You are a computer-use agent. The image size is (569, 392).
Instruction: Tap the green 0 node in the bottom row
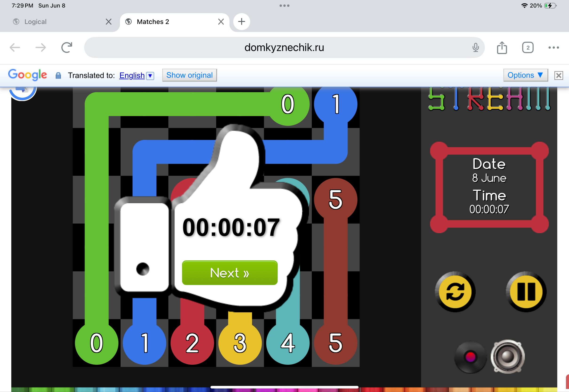[97, 343]
